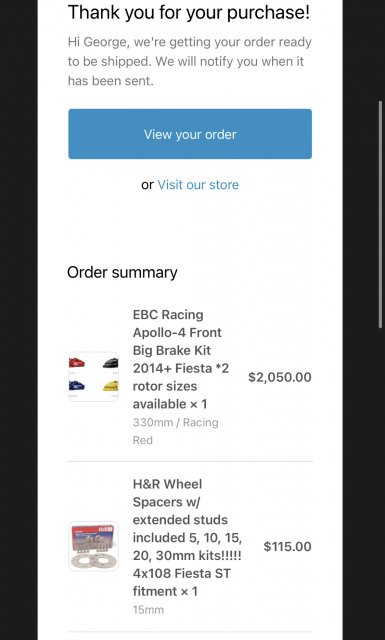
Task: Click the spacer discs in H&R image
Action: tap(93, 561)
